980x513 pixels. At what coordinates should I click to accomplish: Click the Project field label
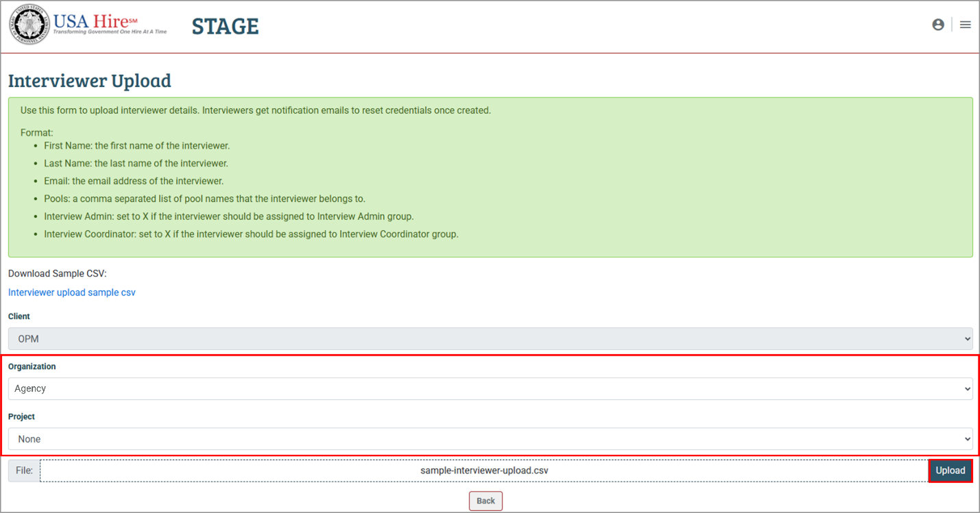pos(21,416)
